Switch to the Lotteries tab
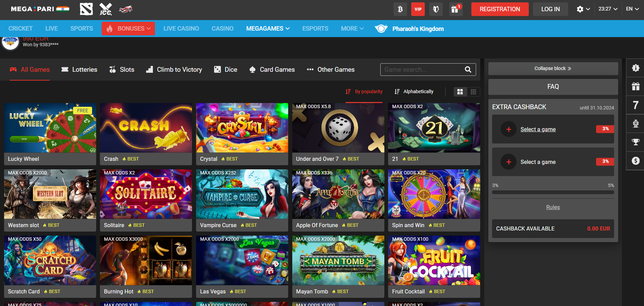The image size is (644, 306). [x=79, y=70]
